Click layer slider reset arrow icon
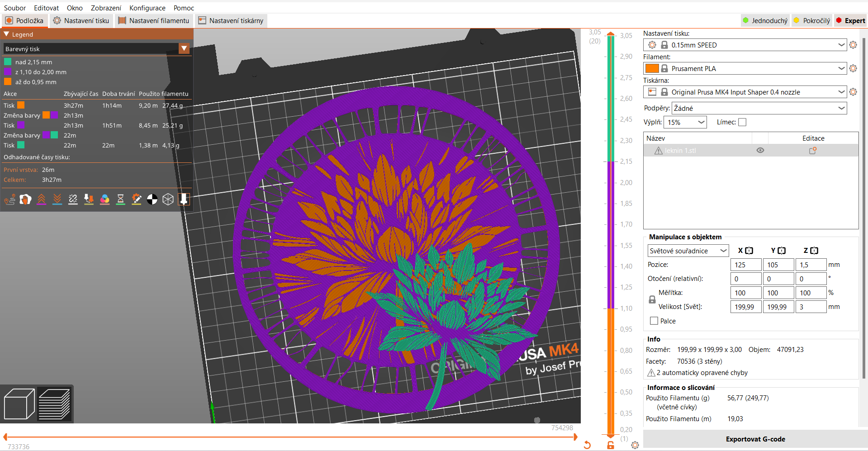 coord(587,445)
